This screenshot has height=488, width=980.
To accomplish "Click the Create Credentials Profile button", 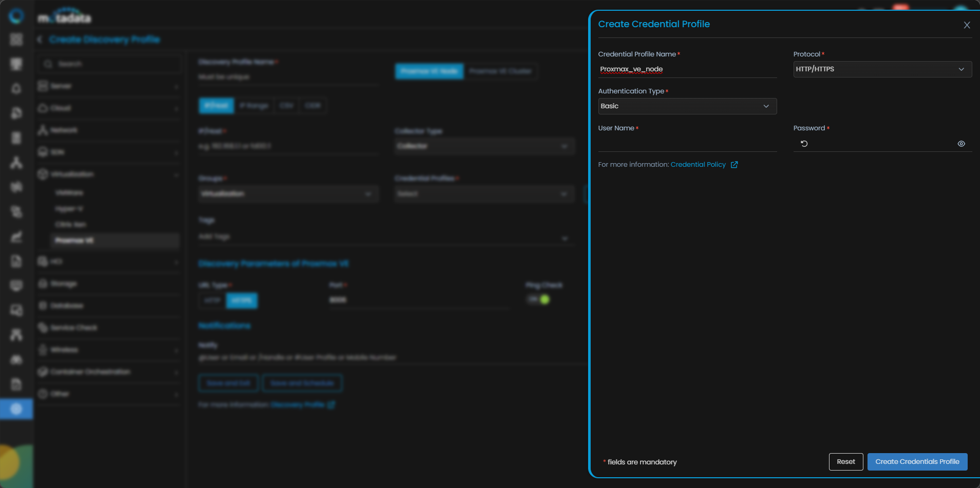I will point(917,462).
